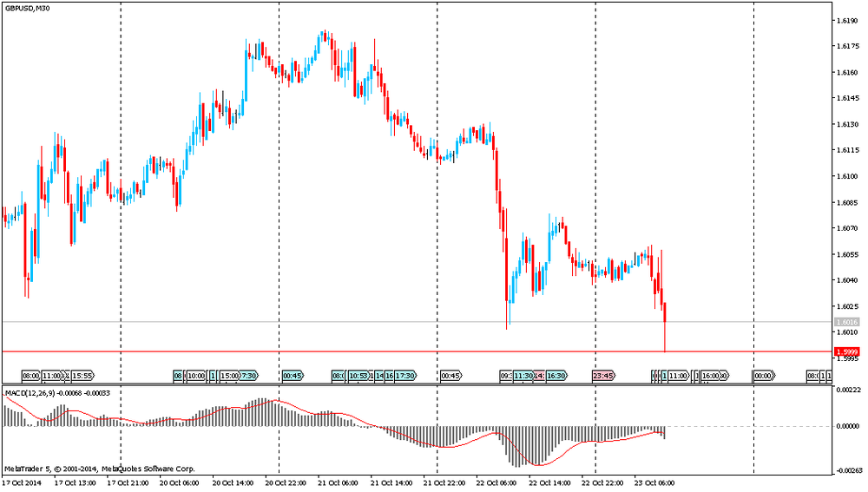Open the 10:00 event marker on 20 Oct

[x=195, y=376]
